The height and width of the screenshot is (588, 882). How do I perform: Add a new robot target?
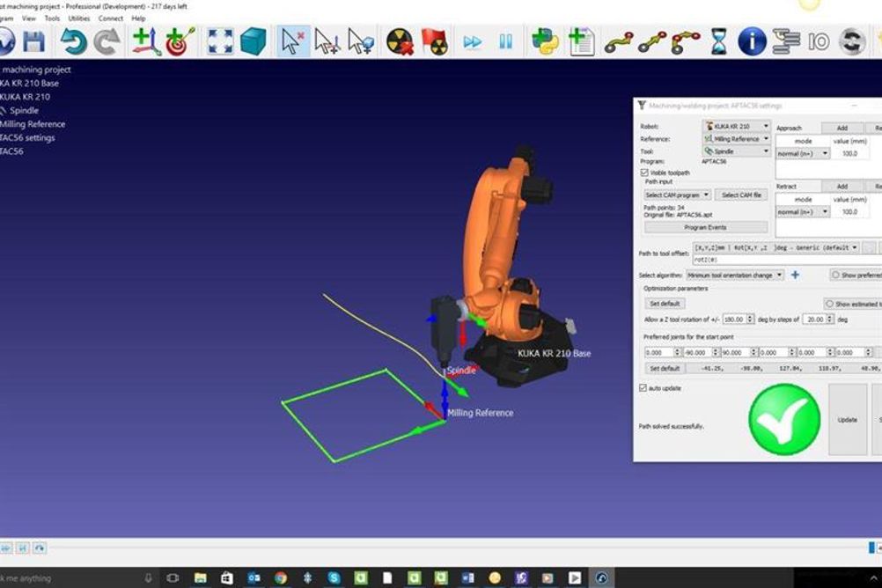click(x=180, y=41)
